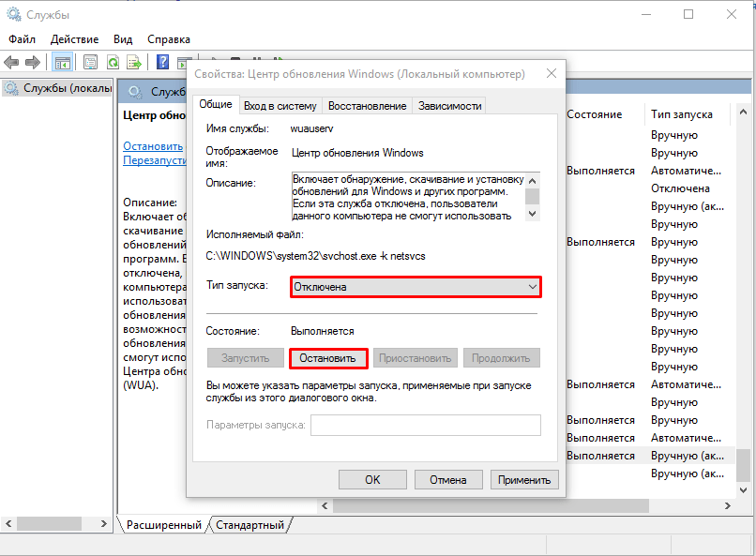
Task: Click the Применить button
Action: (524, 480)
